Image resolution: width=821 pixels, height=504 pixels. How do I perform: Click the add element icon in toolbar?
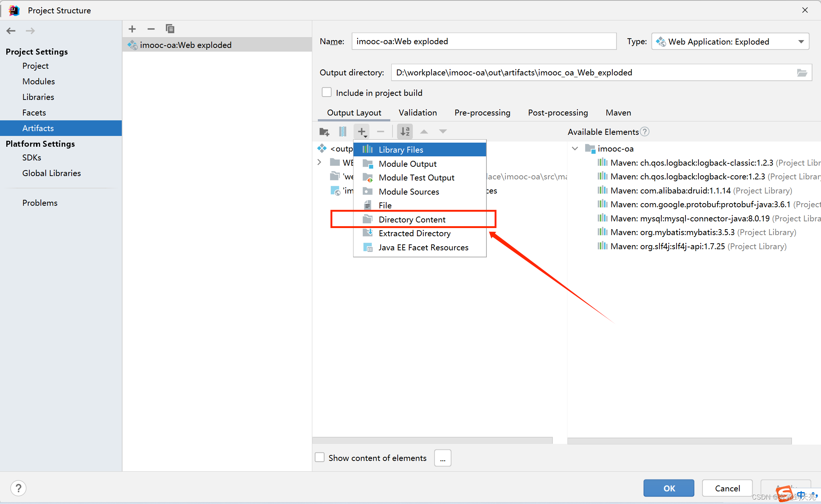coord(362,131)
